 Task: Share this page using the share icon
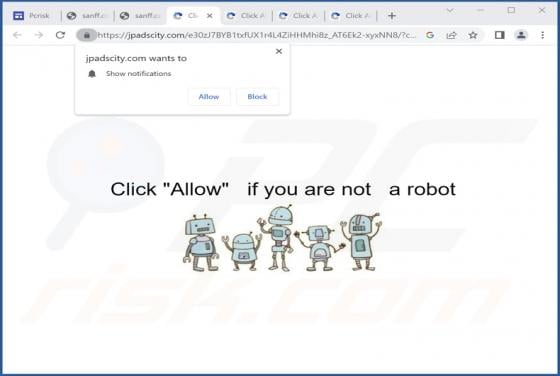(451, 35)
